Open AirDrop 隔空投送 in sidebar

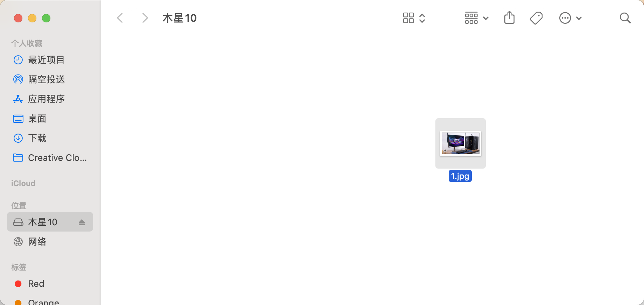47,79
